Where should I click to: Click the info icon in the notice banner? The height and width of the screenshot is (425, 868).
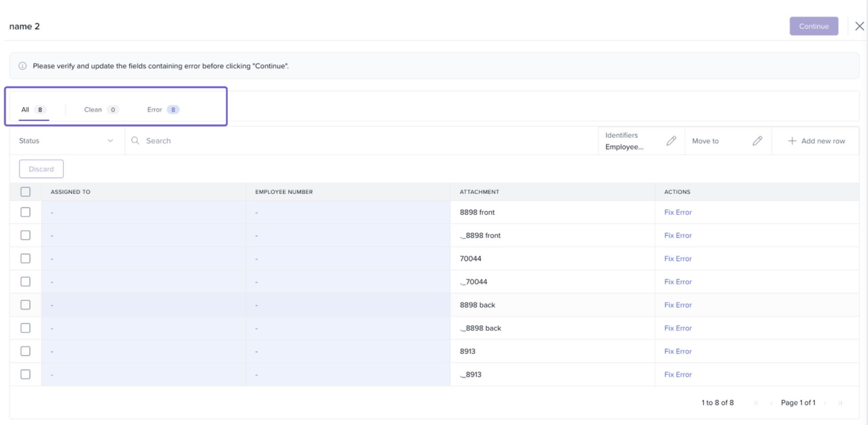pyautogui.click(x=23, y=66)
